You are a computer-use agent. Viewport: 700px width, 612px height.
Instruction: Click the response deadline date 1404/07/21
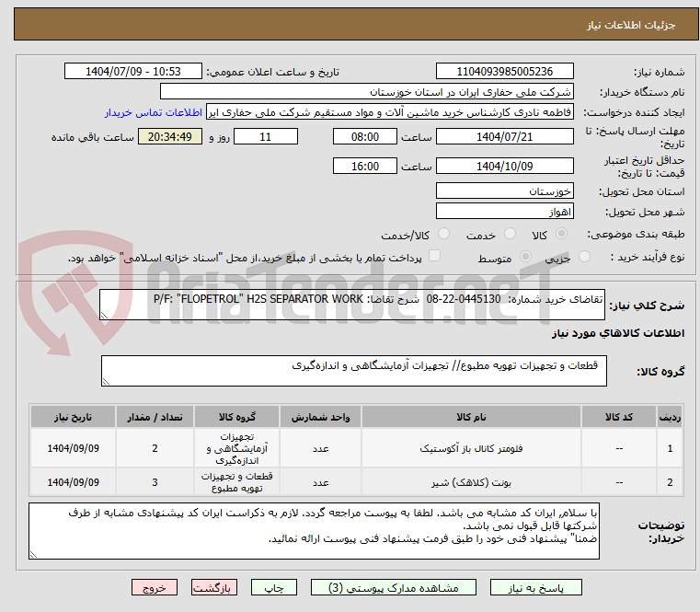pos(504,136)
